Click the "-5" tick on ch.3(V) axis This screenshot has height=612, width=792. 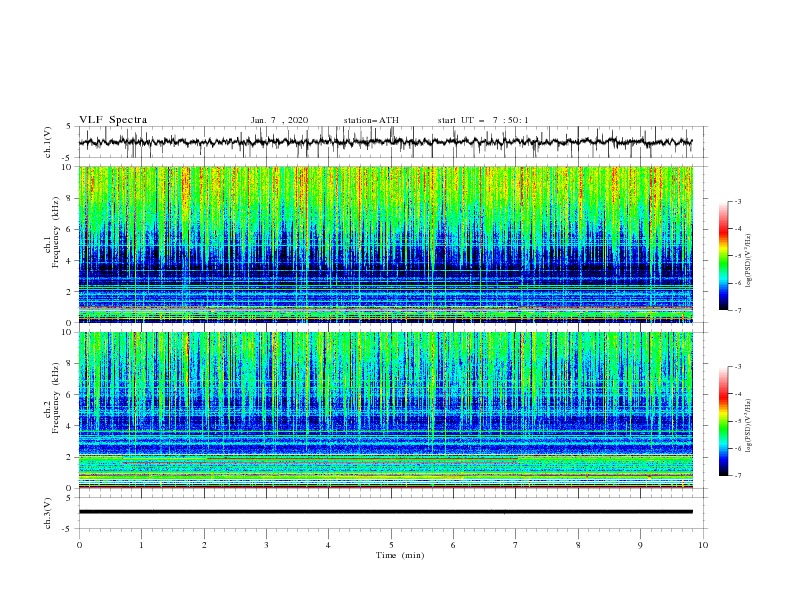[x=68, y=529]
